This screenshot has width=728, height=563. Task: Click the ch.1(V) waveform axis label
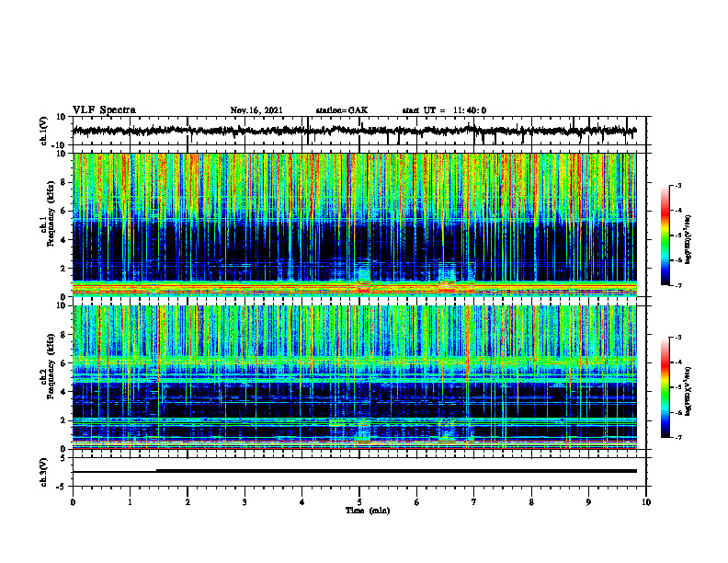coord(42,131)
